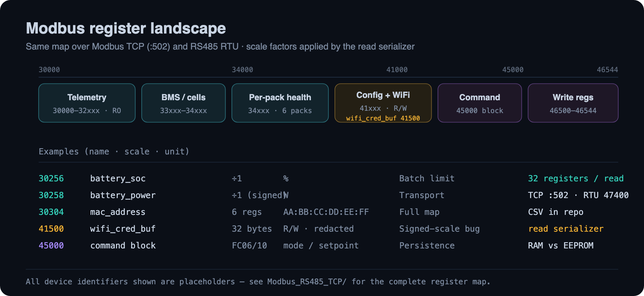The image size is (644, 296).
Task: Click the read serializer value
Action: click(566, 229)
